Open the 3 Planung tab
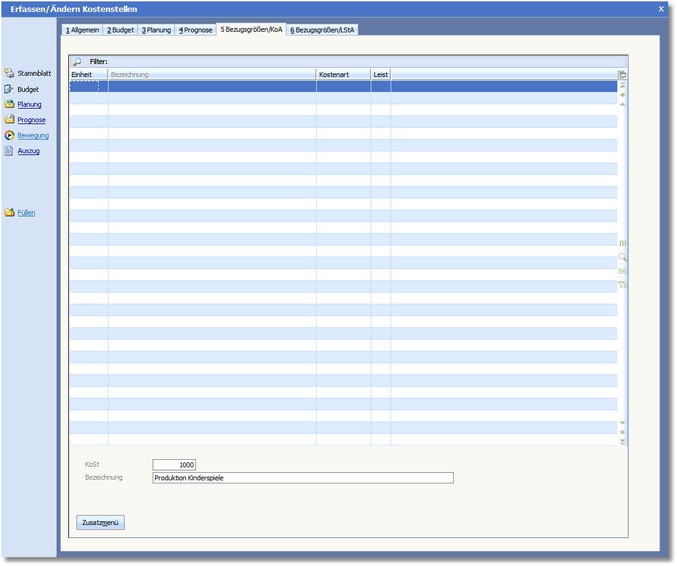The image size is (677, 566). pyautogui.click(x=156, y=30)
